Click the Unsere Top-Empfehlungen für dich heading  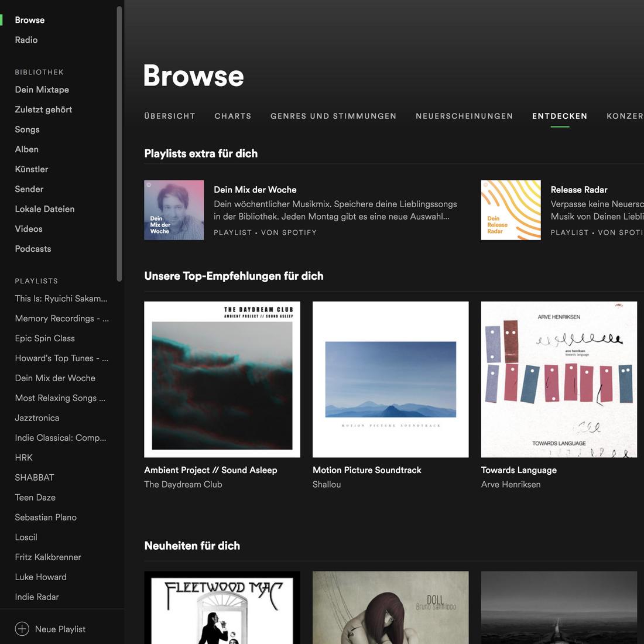234,276
